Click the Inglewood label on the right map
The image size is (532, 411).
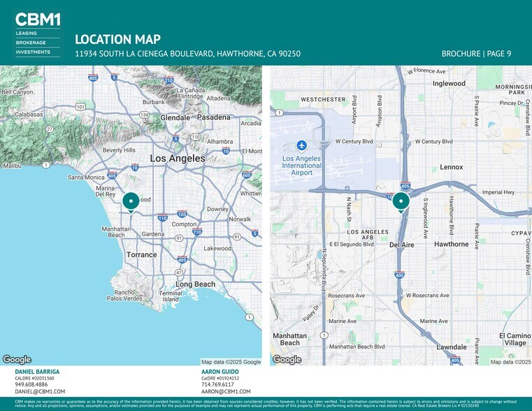[449, 83]
